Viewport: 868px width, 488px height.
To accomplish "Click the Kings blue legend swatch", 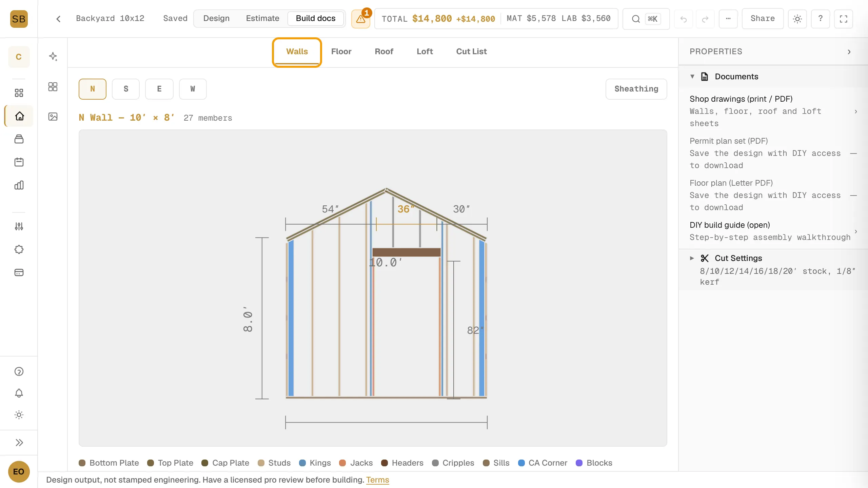I will pyautogui.click(x=302, y=463).
